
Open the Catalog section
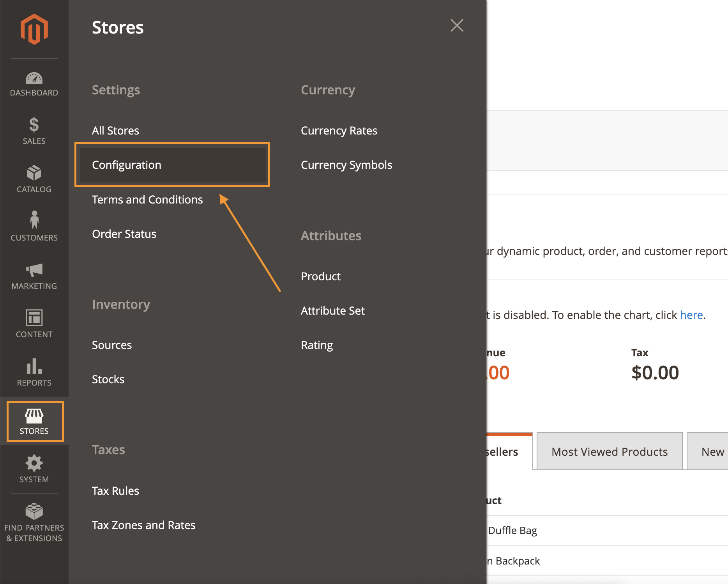tap(34, 179)
